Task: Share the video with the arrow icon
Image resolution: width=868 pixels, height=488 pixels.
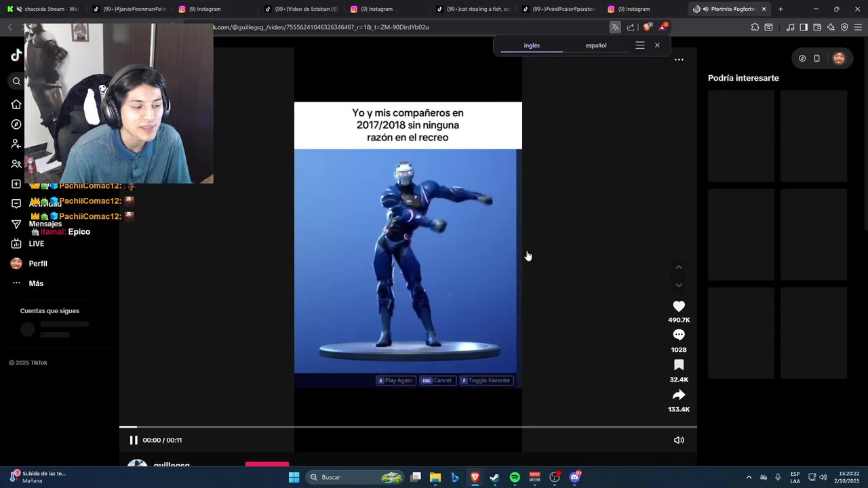Action: pos(679,394)
